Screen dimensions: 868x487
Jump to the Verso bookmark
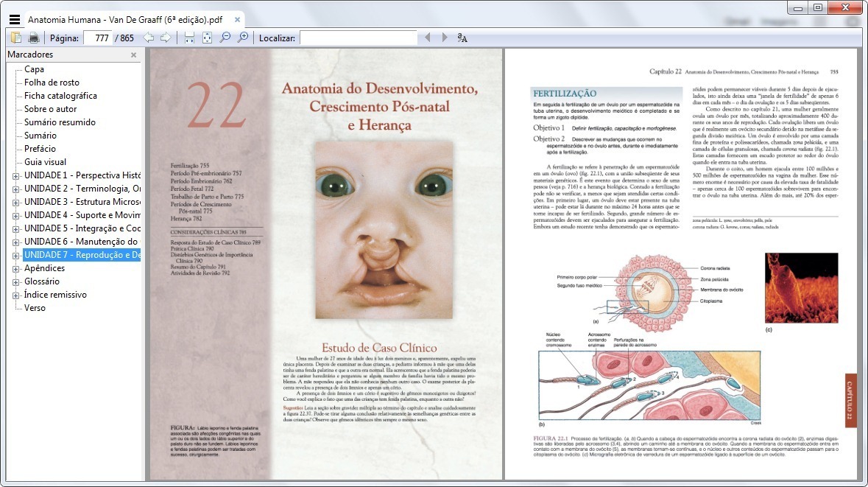click(35, 308)
